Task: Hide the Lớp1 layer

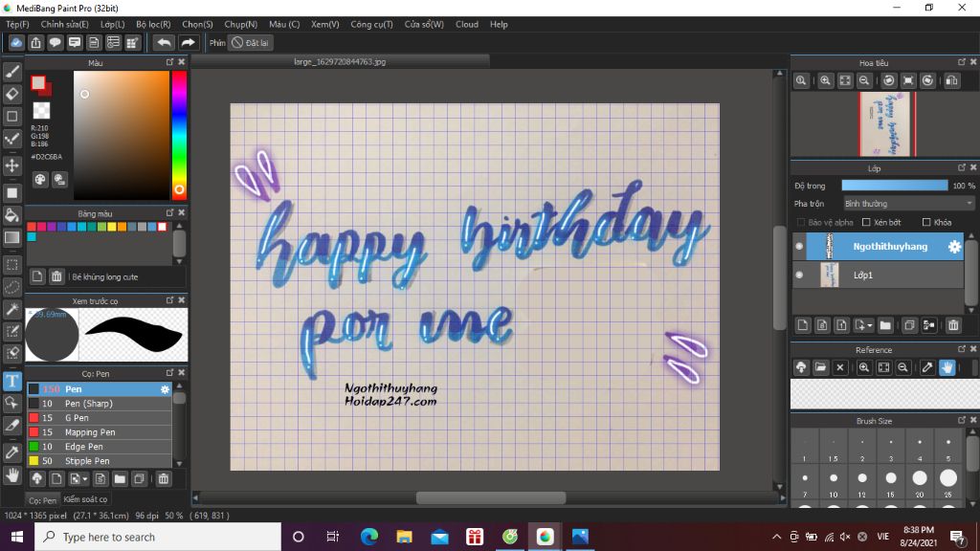Action: click(x=799, y=275)
